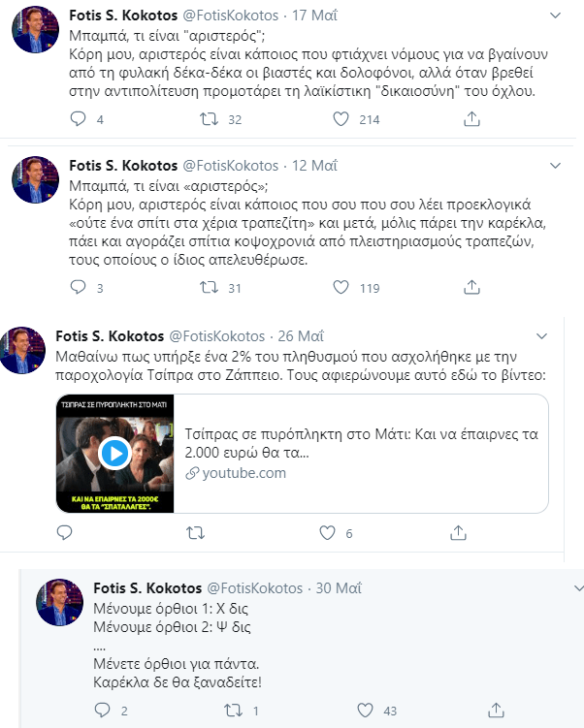584x728 pixels.
Task: Open the profile avatar on 12 Μαΐ tweet
Action: click(x=34, y=178)
